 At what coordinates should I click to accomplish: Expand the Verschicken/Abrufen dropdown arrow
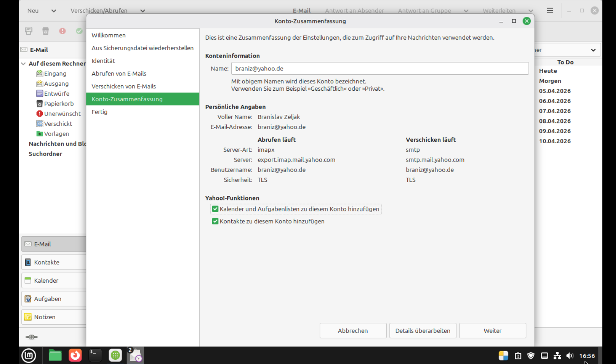click(143, 11)
